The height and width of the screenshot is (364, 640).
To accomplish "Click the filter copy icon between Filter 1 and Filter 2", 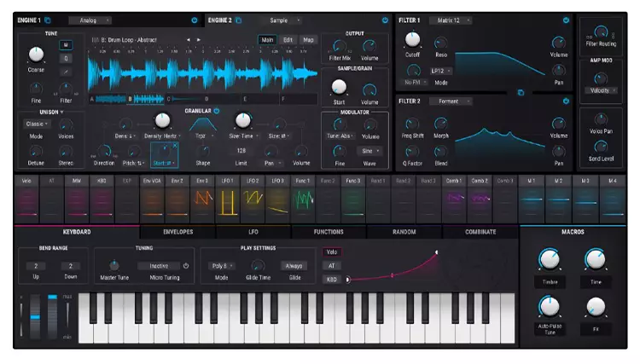I will 521,93.
